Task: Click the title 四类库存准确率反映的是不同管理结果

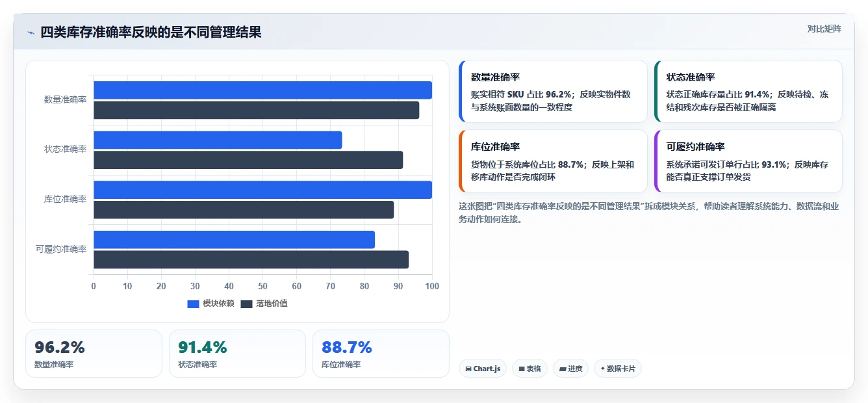Action: [x=151, y=32]
